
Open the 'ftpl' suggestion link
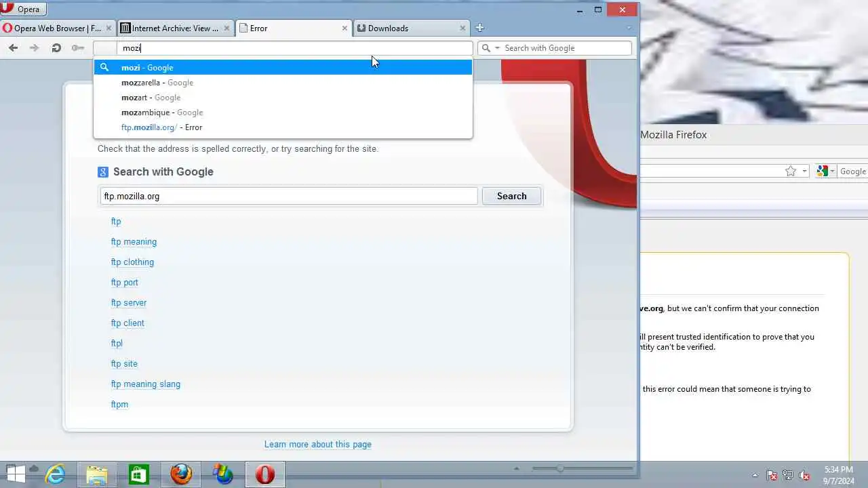coord(117,344)
